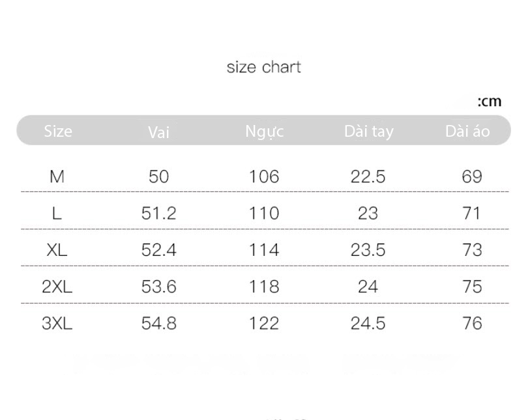The height and width of the screenshot is (420, 530).
Task: Click shoulder value 51.2 for L
Action: (x=159, y=214)
